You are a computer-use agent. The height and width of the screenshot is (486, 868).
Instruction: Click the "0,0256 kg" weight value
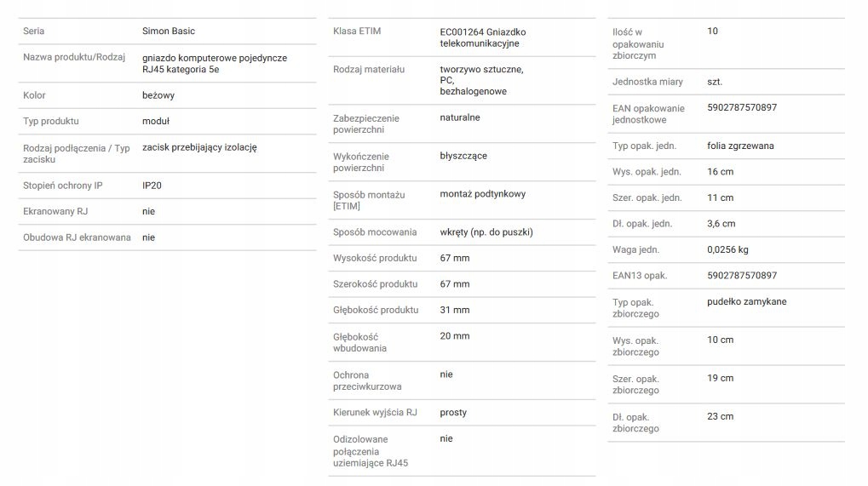click(728, 249)
